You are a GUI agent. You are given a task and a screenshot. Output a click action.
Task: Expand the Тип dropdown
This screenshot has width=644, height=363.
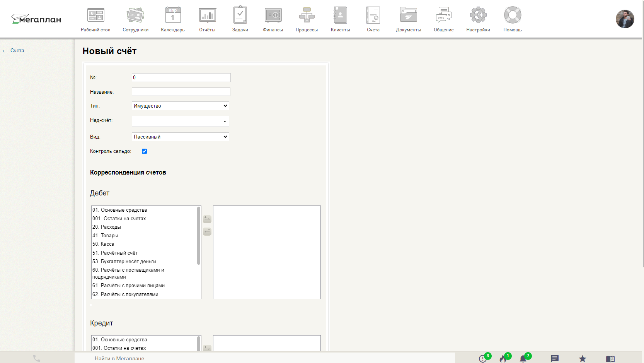click(180, 106)
